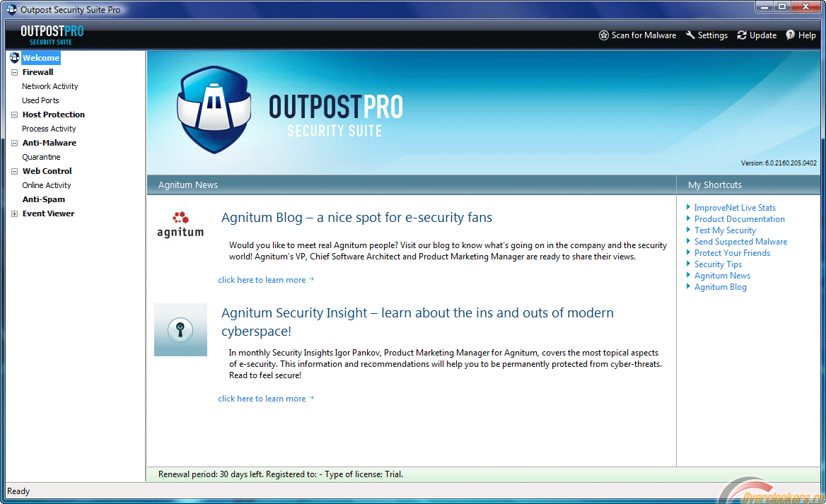
Task: Select the Host Protection section
Action: click(53, 115)
